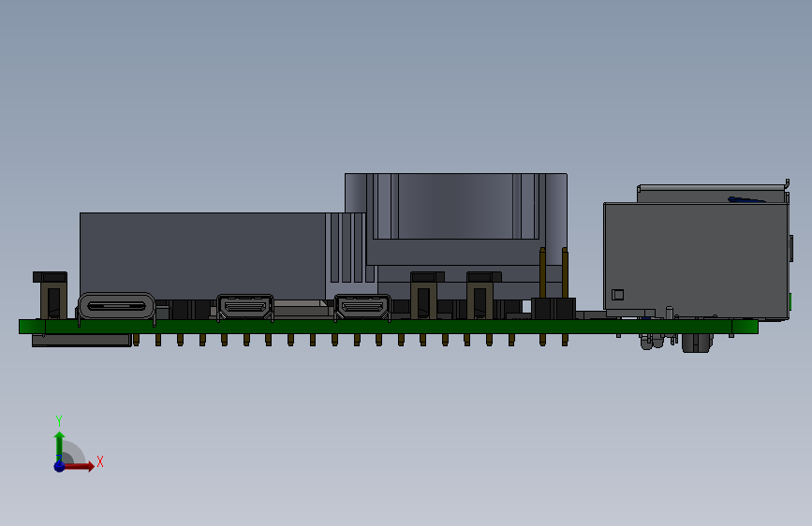Select the left micro-HDMI port
The height and width of the screenshot is (526, 812).
point(245,307)
